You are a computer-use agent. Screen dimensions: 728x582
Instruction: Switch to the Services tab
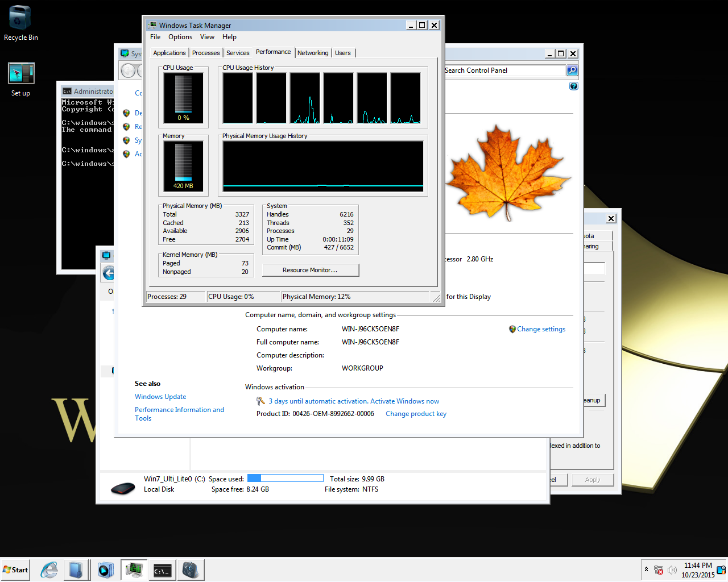point(238,53)
